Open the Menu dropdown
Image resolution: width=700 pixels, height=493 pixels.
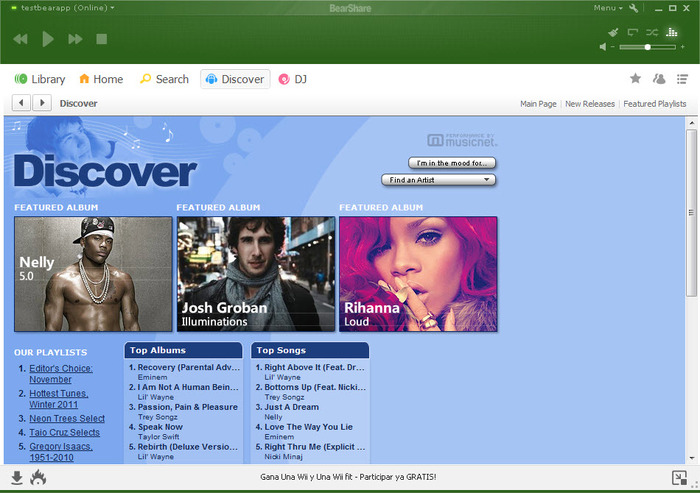tap(608, 8)
